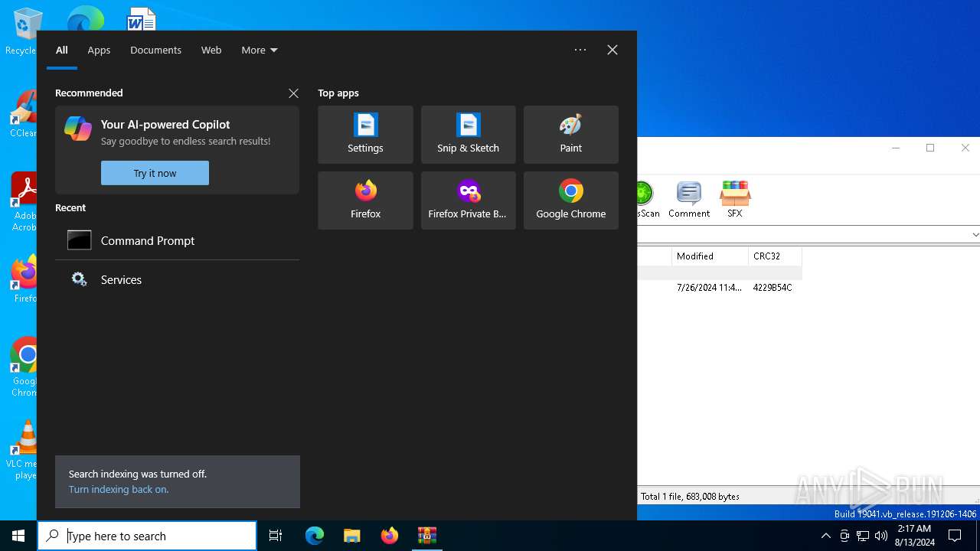Click Try it now button

tap(155, 173)
